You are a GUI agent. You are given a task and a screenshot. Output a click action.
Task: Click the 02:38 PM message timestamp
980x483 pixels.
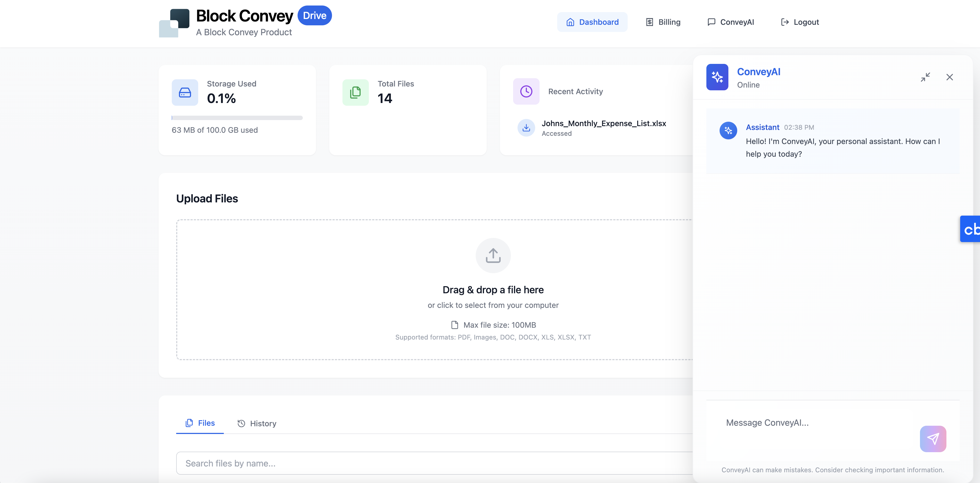pyautogui.click(x=799, y=127)
